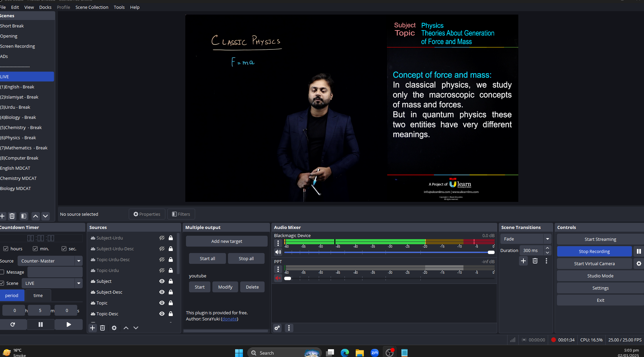Expand the Counter- Master source dropdown
The height and width of the screenshot is (357, 644).
coord(79,261)
